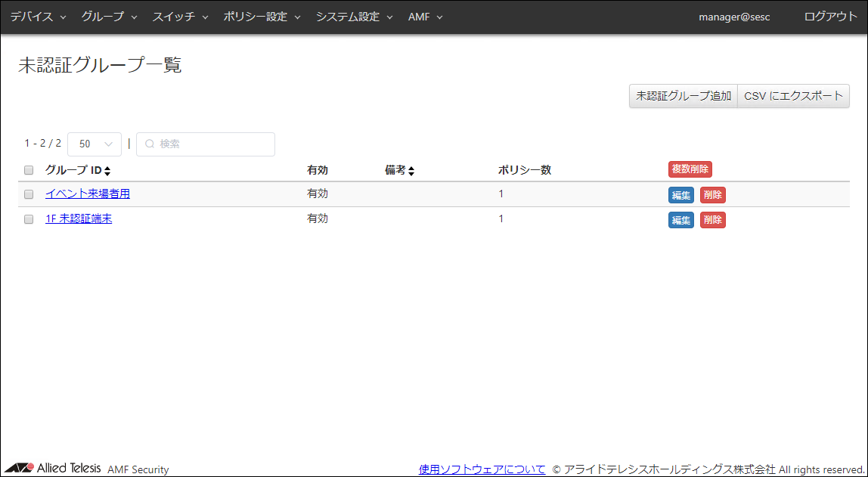The width and height of the screenshot is (868, 477).
Task: Edit the イベント来場者用 group
Action: (680, 195)
